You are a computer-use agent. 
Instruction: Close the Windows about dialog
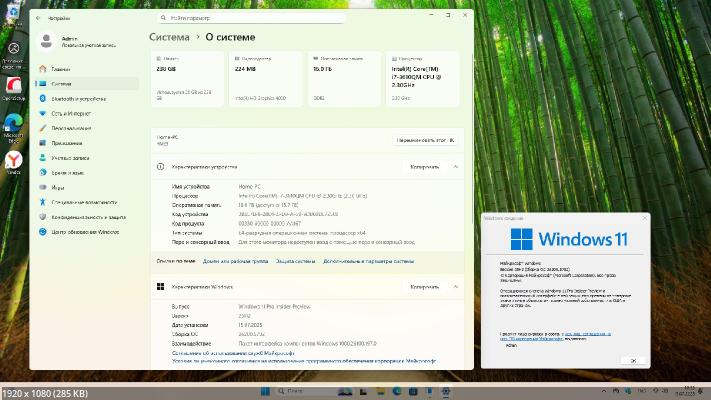645,218
